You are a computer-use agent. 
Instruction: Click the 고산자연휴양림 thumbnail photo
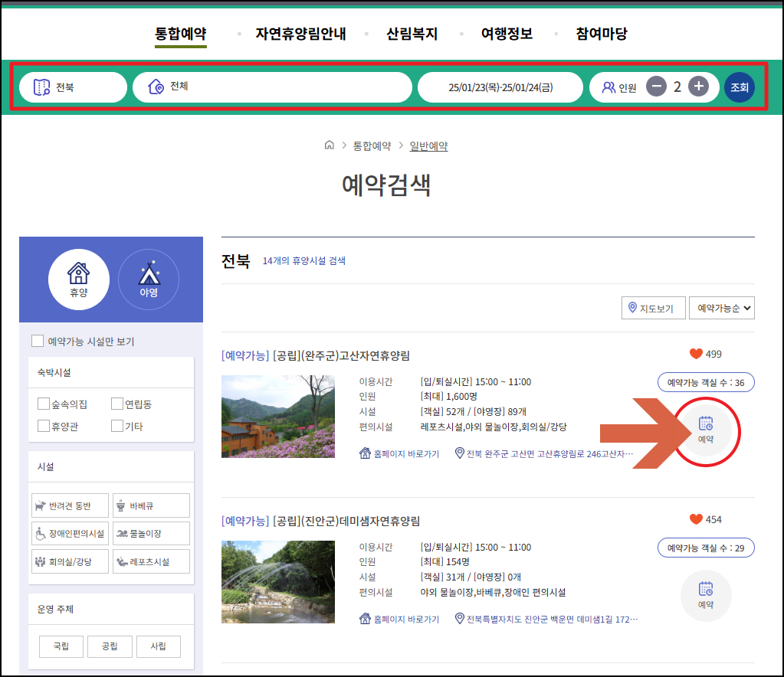[x=277, y=420]
